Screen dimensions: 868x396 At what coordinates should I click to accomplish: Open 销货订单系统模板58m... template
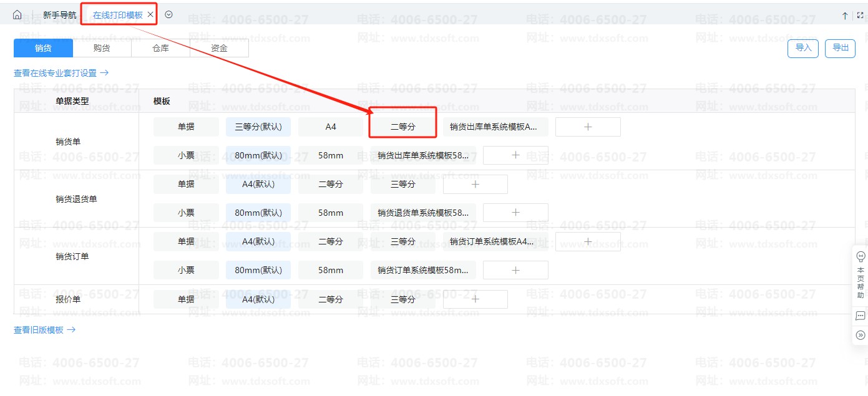(423, 270)
